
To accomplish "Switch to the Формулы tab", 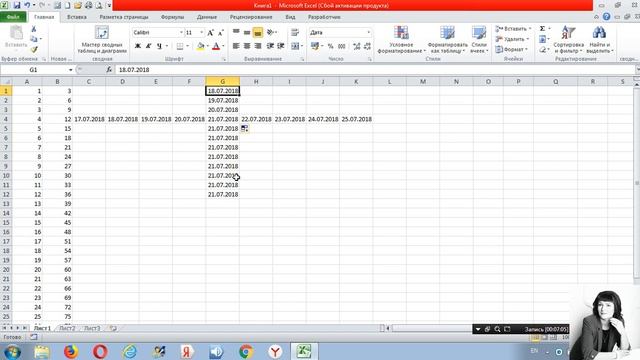I will [x=172, y=17].
